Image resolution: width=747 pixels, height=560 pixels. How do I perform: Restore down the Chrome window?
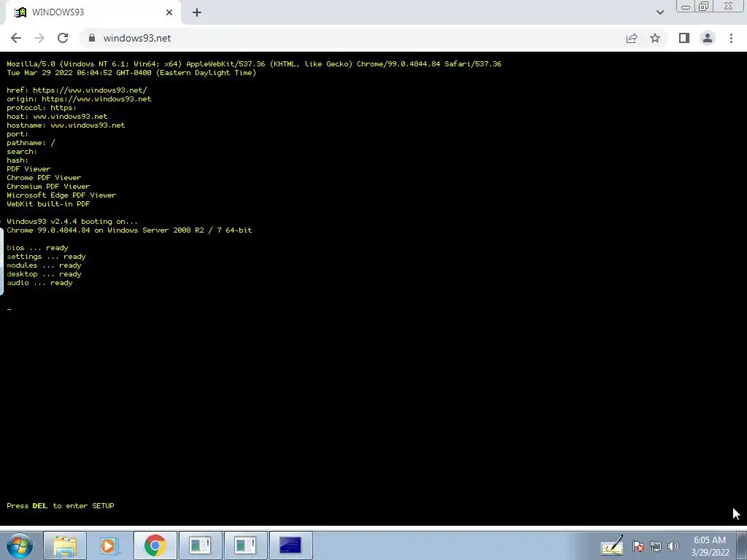(x=704, y=6)
